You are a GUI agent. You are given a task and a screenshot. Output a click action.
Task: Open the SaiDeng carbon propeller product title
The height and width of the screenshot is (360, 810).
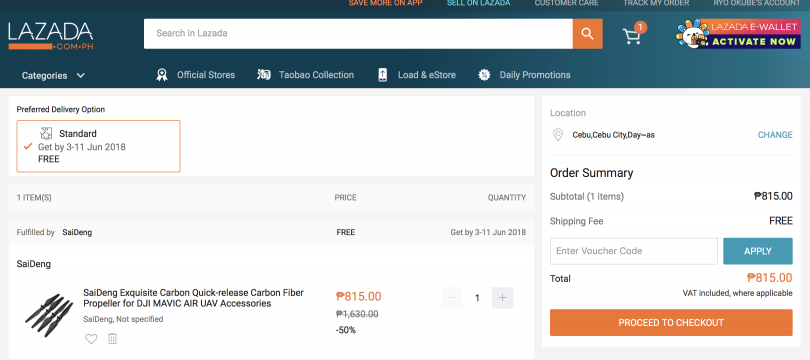point(194,298)
